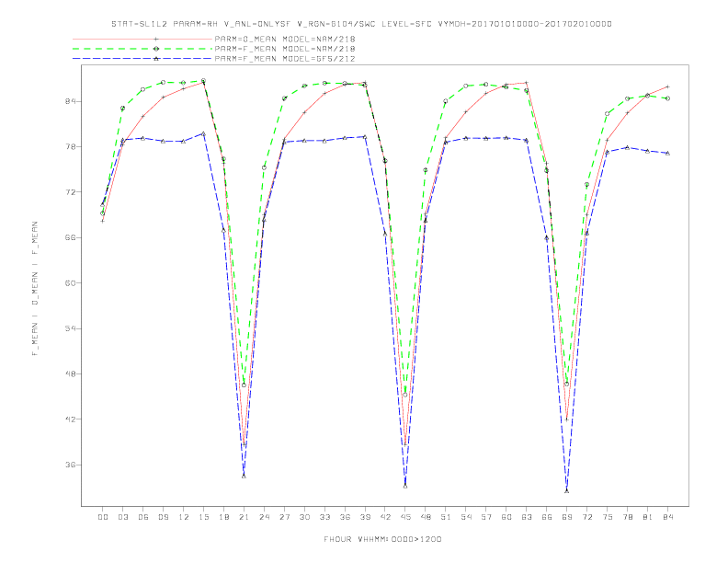Click x-axis tick label 33
This screenshot has width=728, height=563.
324,517
